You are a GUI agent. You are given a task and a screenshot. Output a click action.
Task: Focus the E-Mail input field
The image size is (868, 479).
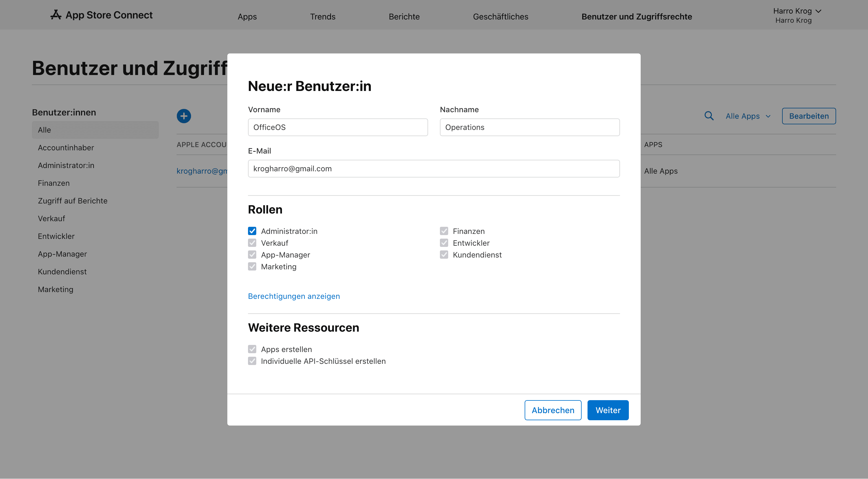(434, 169)
